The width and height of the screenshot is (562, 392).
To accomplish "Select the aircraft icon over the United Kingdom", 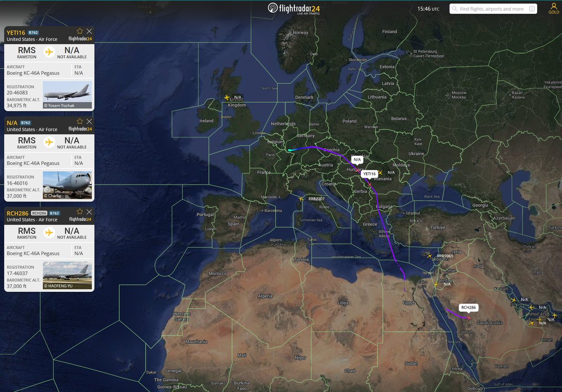I will click(226, 97).
